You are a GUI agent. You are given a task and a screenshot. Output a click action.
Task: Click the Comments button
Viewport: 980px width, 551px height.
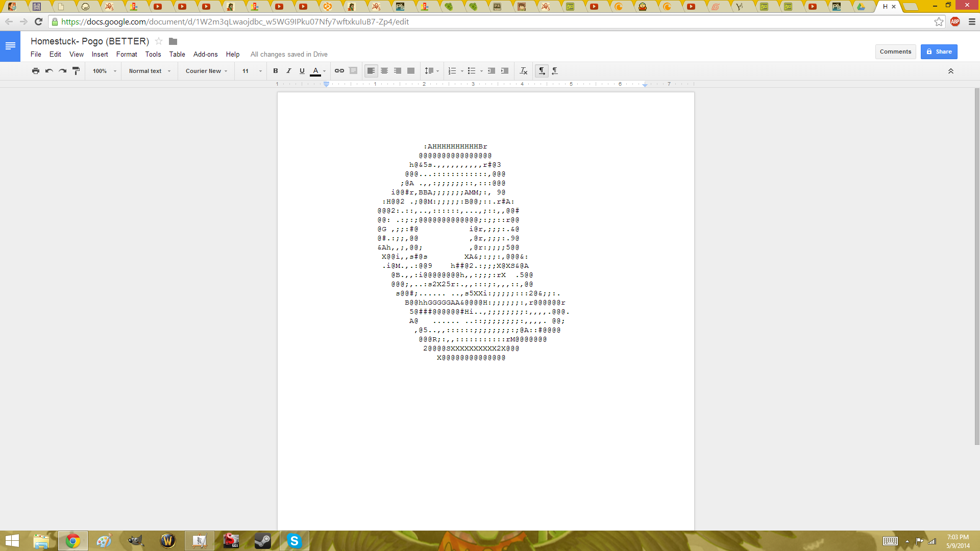[895, 52]
